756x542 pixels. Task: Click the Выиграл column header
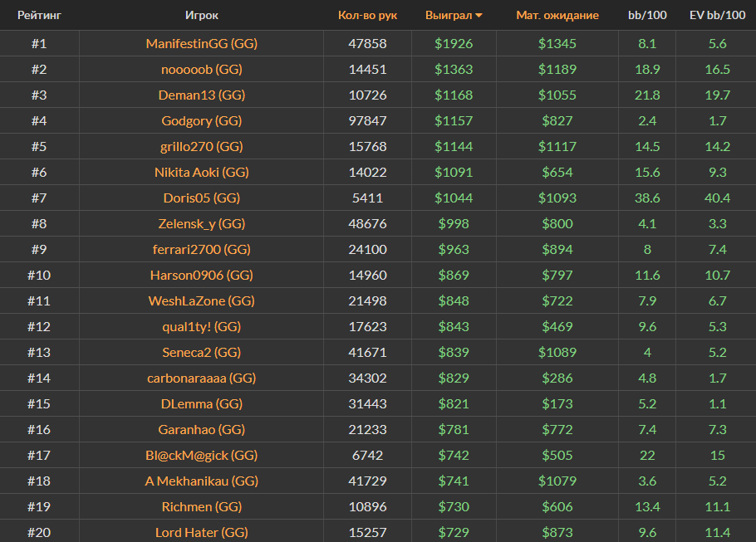click(x=448, y=15)
